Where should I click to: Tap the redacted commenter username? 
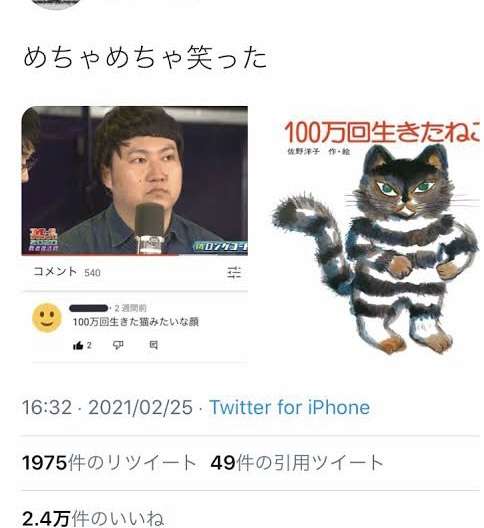click(x=89, y=308)
